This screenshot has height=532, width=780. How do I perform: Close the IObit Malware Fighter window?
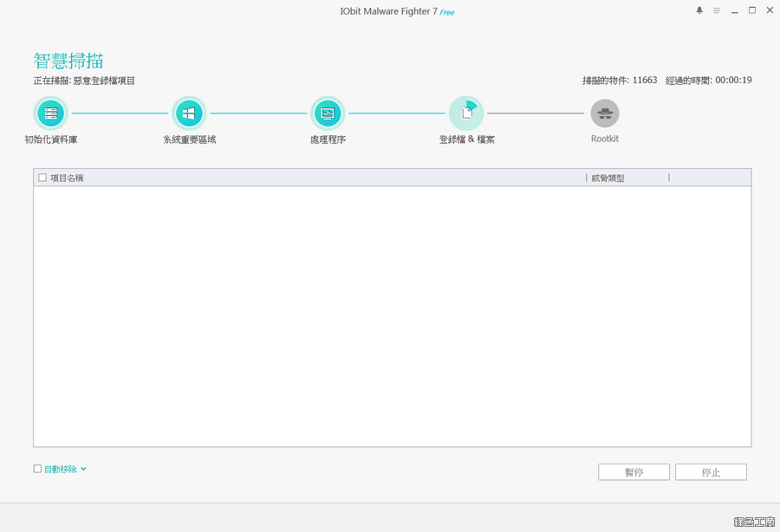(x=770, y=10)
